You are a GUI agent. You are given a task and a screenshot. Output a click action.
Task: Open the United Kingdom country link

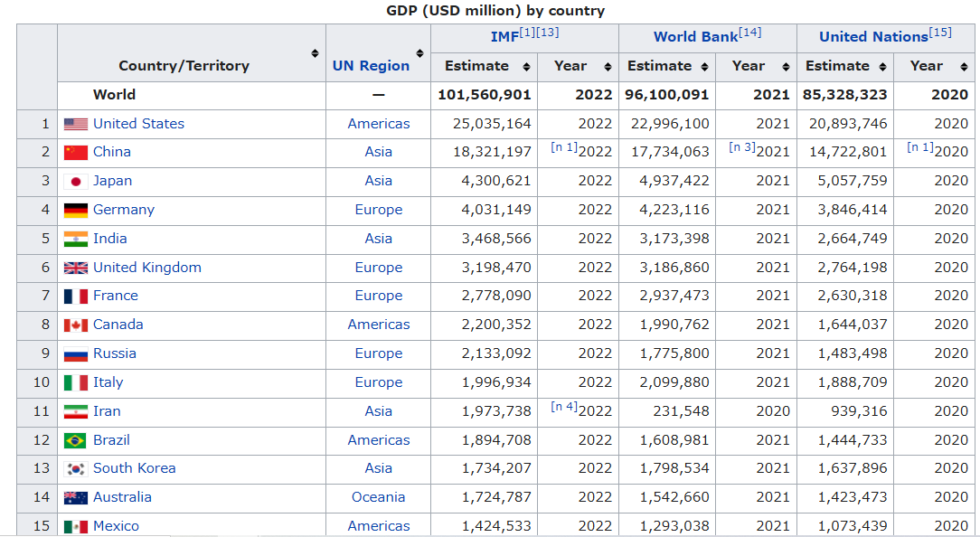coord(147,268)
